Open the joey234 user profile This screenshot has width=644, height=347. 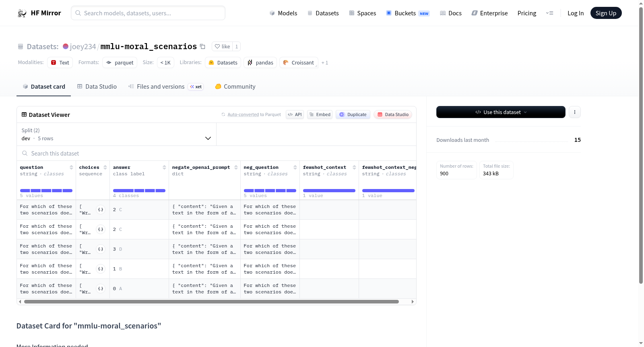83,46
